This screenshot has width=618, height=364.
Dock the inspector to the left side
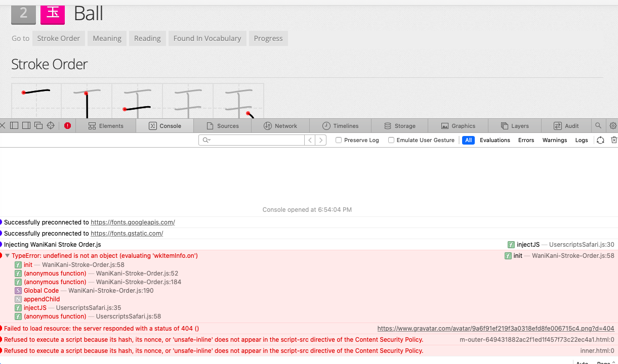pyautogui.click(x=14, y=125)
